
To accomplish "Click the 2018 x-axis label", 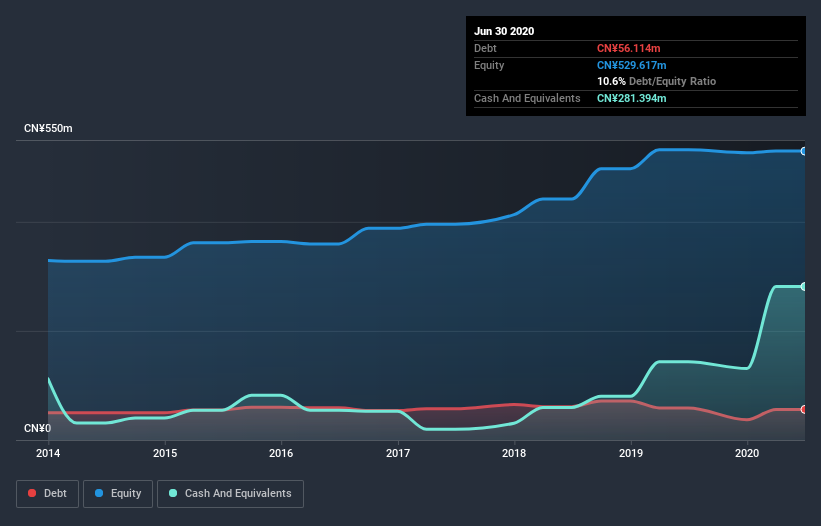I will tap(514, 453).
